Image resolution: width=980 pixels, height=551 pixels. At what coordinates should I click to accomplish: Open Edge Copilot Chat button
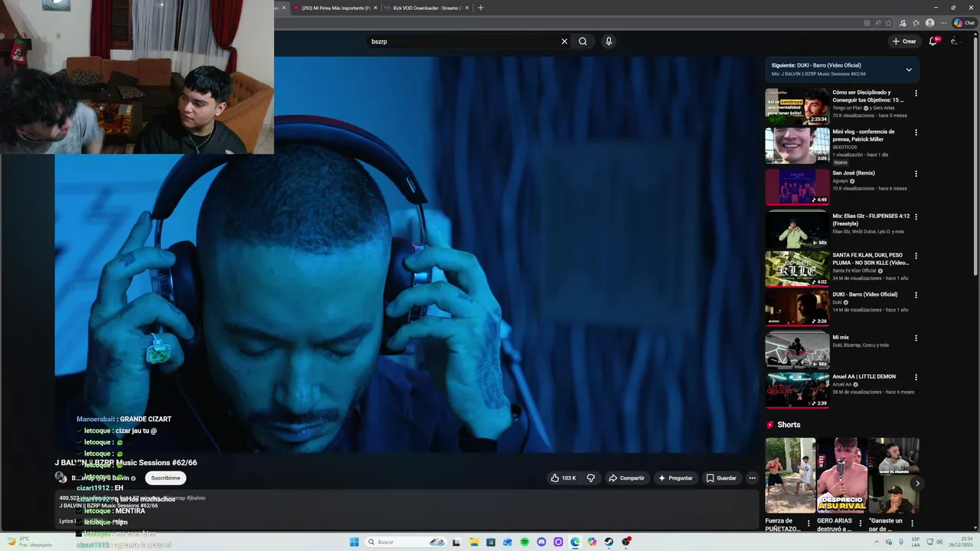[x=963, y=23]
